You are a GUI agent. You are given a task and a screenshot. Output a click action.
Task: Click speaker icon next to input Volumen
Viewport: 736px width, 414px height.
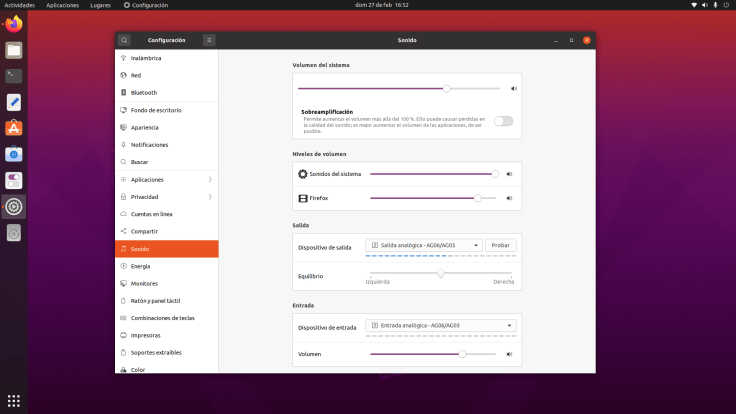(x=509, y=354)
